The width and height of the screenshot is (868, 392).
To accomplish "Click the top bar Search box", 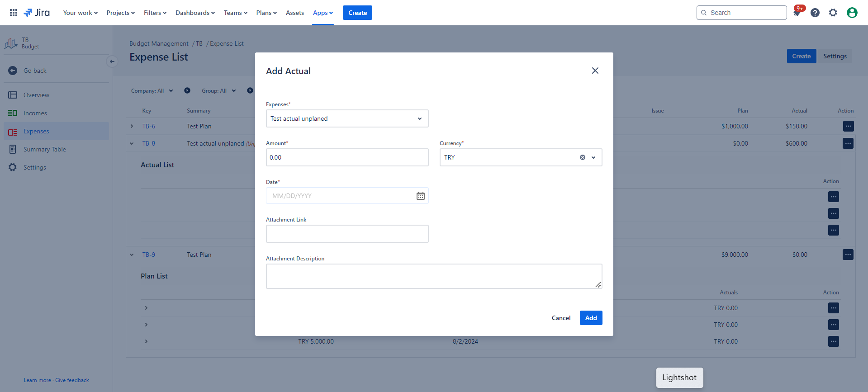I will pos(741,13).
